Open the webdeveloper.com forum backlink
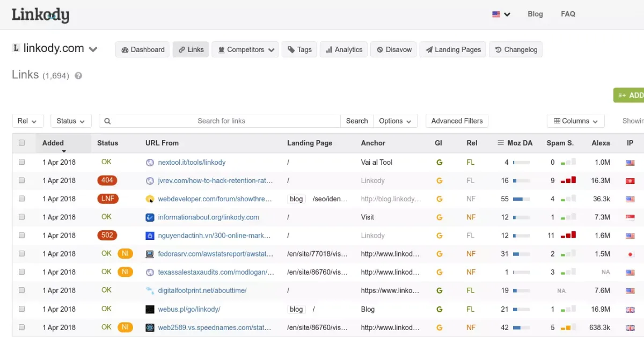 [x=212, y=199]
